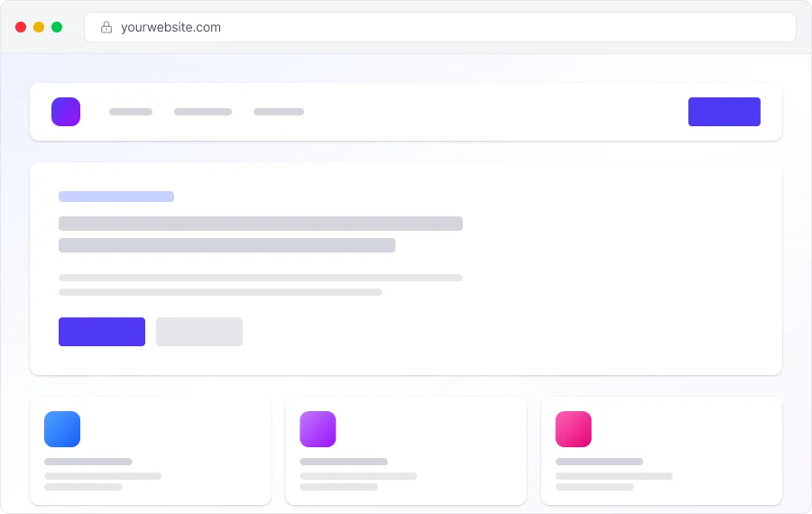Click the title bar under the pink icon

tap(599, 462)
